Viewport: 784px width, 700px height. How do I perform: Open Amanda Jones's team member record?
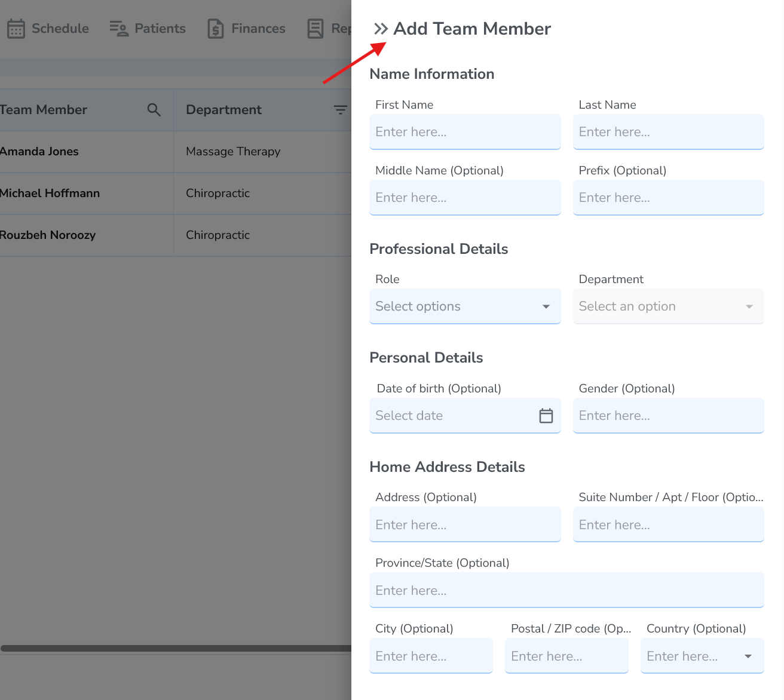pyautogui.click(x=39, y=152)
